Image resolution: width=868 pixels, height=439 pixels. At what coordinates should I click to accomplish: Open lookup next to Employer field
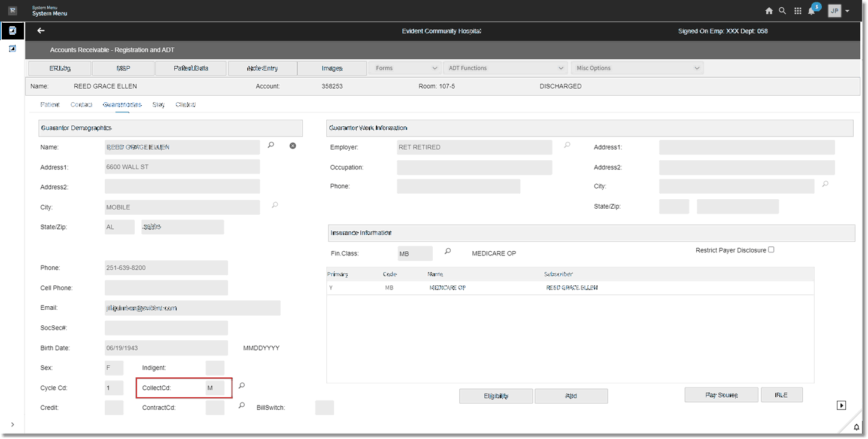(x=567, y=145)
